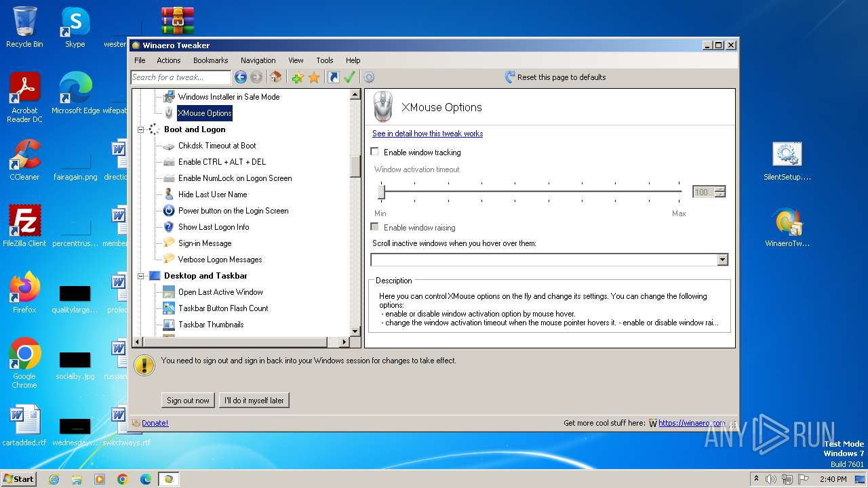The image size is (868, 488).
Task: Click the Donate! link
Action: point(155,423)
